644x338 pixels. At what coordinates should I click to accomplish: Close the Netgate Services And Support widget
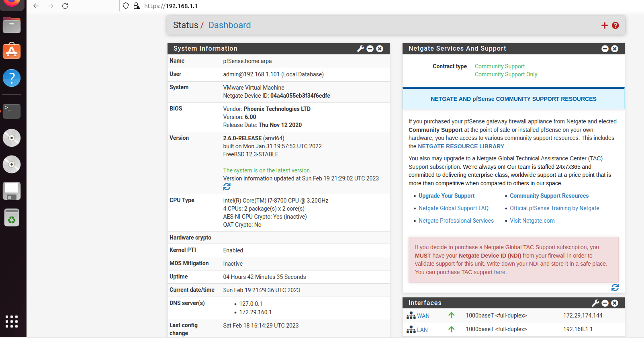pos(615,49)
